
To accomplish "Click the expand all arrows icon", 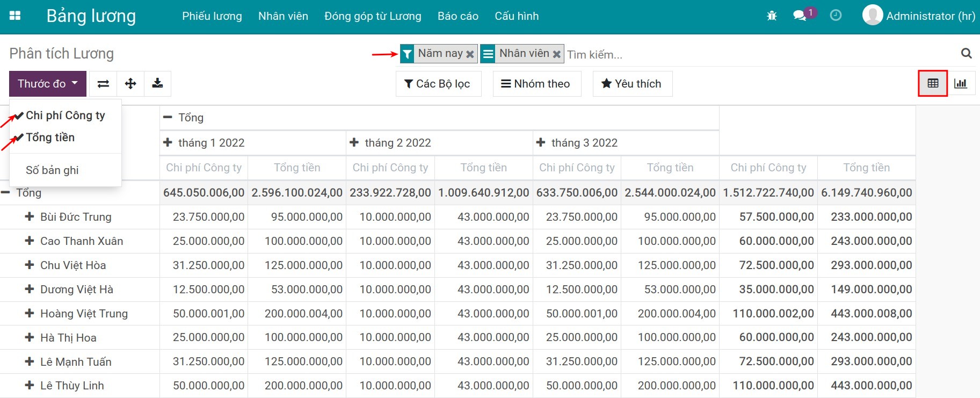I will pos(130,84).
